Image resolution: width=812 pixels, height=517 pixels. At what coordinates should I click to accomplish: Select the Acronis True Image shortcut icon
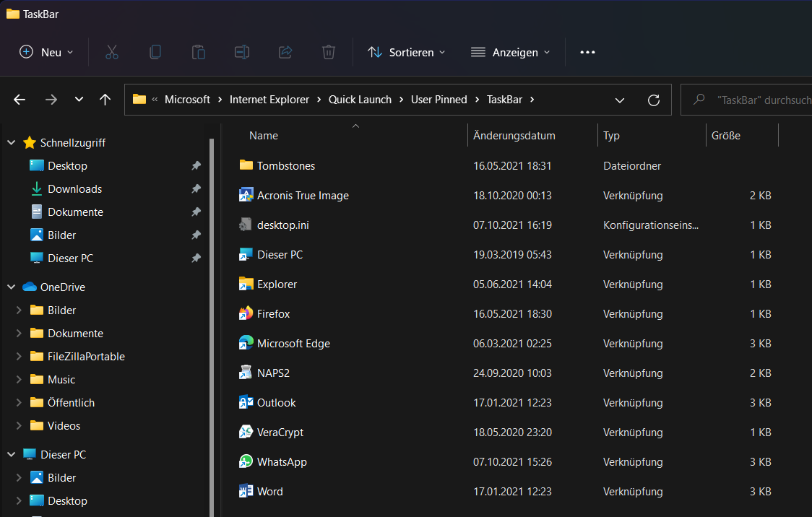point(246,195)
